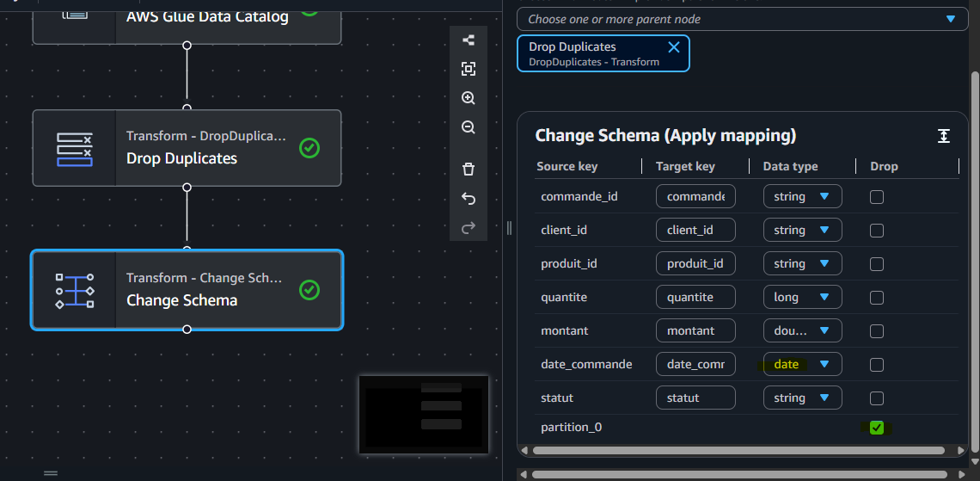The image size is (980, 481).
Task: Check the Drop box for montant
Action: coord(877,331)
